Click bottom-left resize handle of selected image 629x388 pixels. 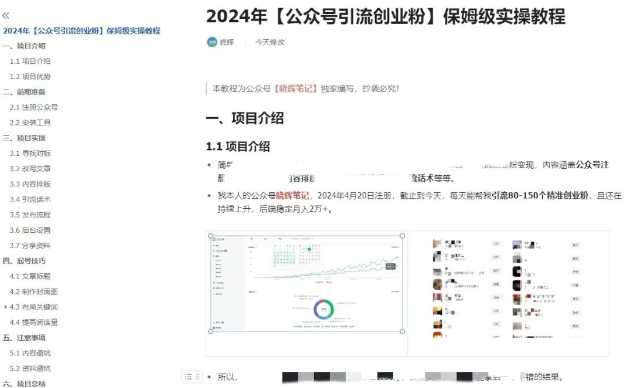click(x=211, y=331)
